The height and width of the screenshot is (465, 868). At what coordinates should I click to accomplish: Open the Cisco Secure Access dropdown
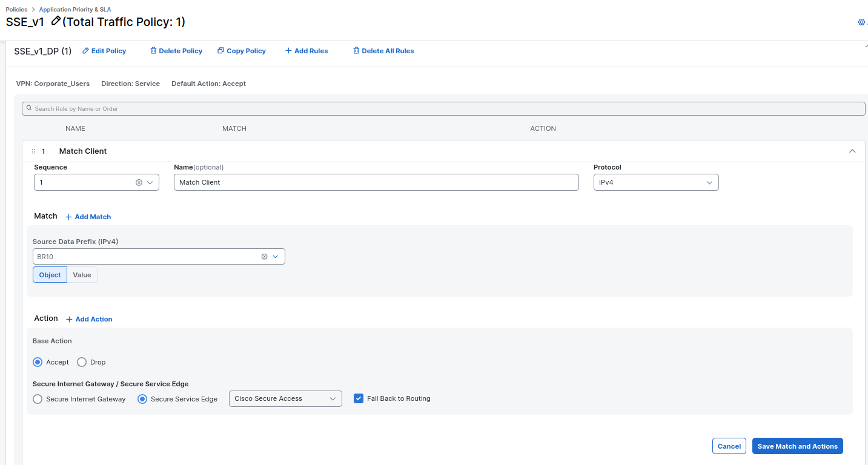coord(285,398)
